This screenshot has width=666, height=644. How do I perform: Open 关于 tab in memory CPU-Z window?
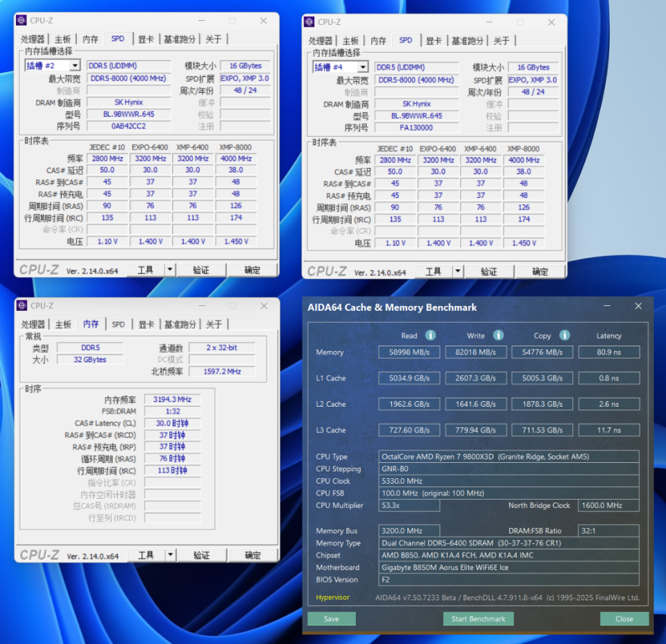214,324
